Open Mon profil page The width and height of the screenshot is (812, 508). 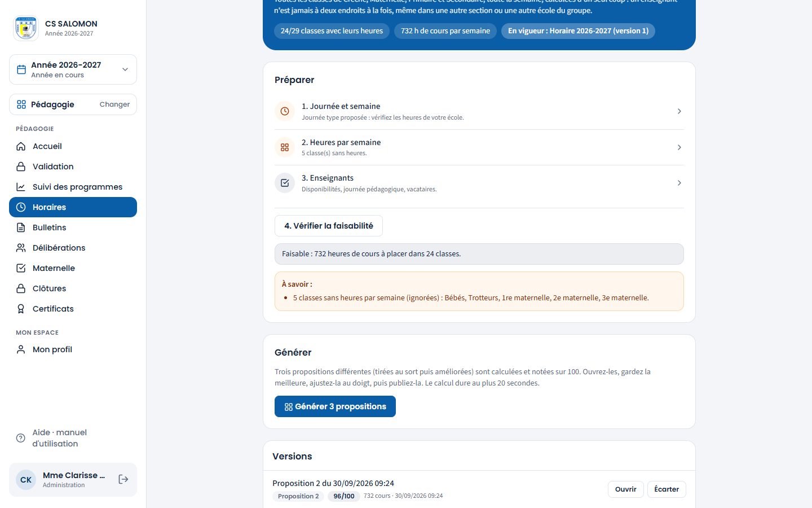73,349
